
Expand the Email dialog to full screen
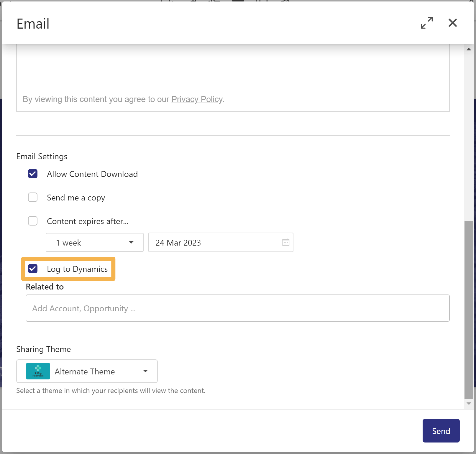tap(426, 23)
